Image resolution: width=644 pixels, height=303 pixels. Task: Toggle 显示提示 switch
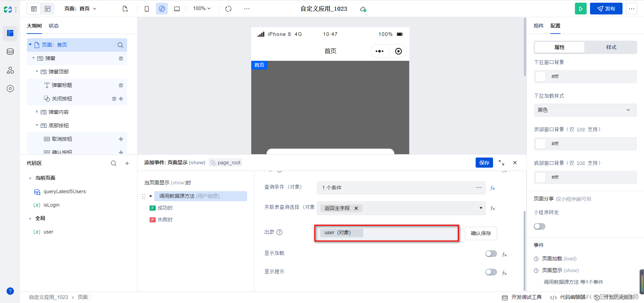[491, 272]
